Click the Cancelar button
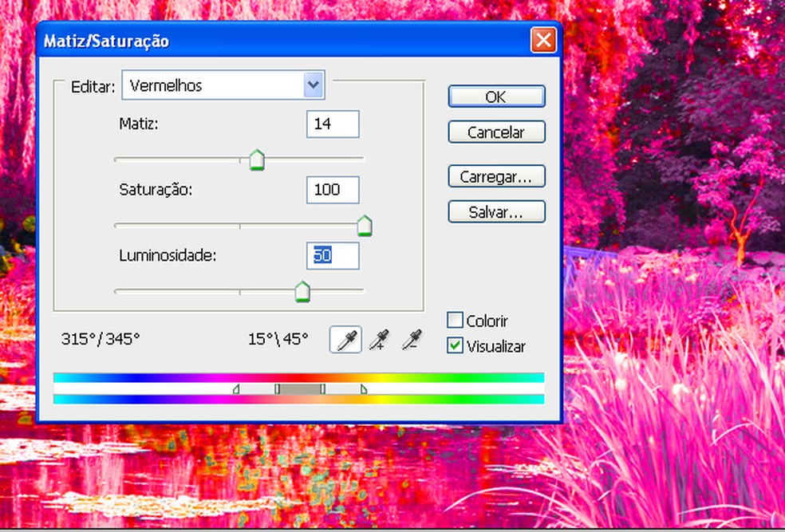Image resolution: width=785 pixels, height=532 pixels. coord(496,132)
